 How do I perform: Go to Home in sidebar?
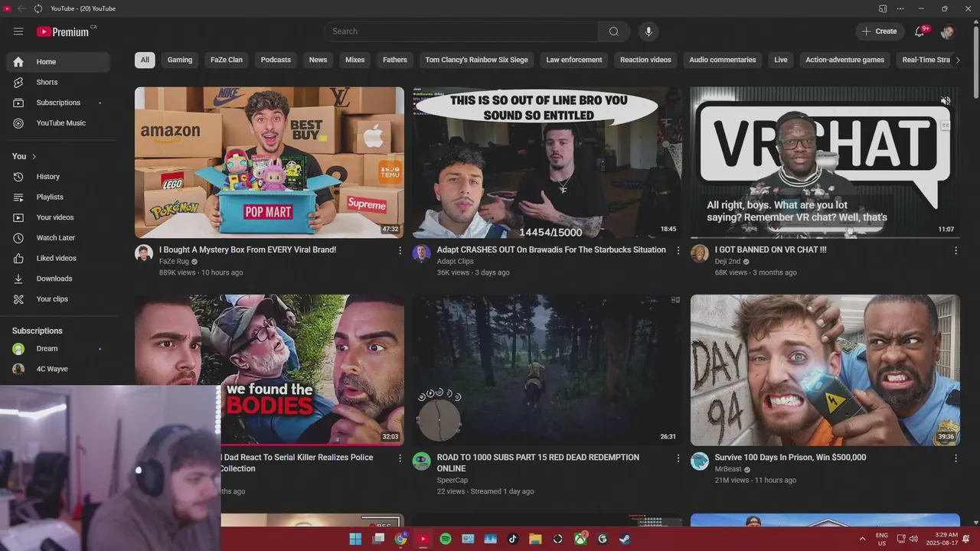(x=58, y=62)
